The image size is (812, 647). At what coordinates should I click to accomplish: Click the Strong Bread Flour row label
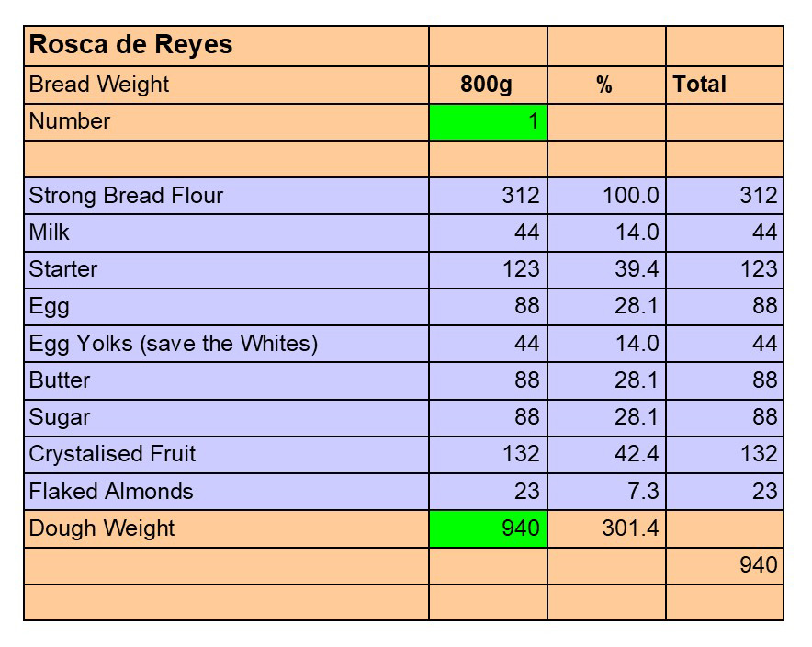point(226,196)
